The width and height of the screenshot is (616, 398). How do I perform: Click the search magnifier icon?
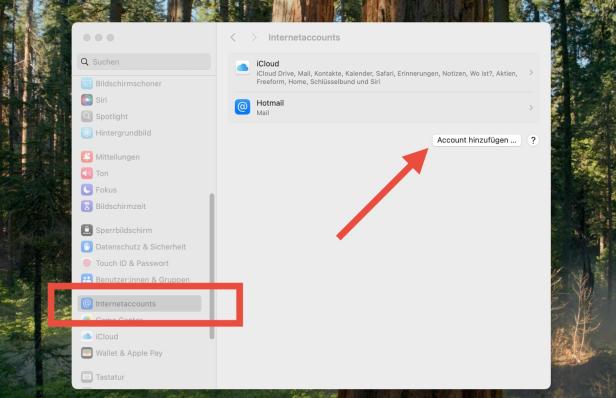point(84,62)
